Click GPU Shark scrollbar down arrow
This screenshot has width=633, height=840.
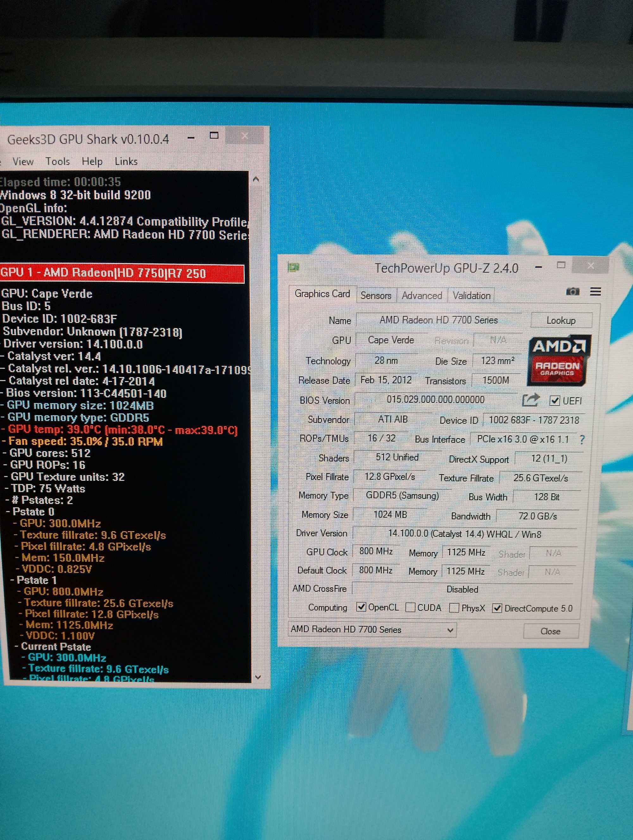tap(258, 677)
